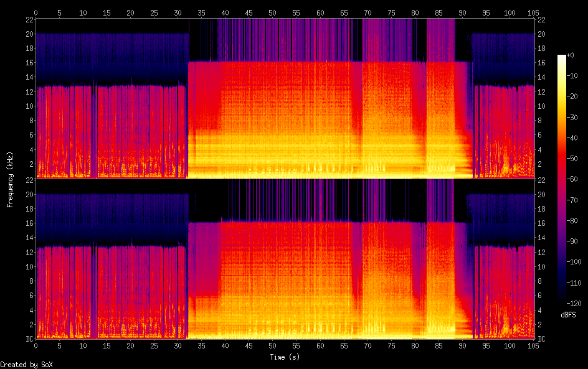Click the 20 kHz label on the upper channel's left axis
Screen dimensions: 588x369
[28, 34]
